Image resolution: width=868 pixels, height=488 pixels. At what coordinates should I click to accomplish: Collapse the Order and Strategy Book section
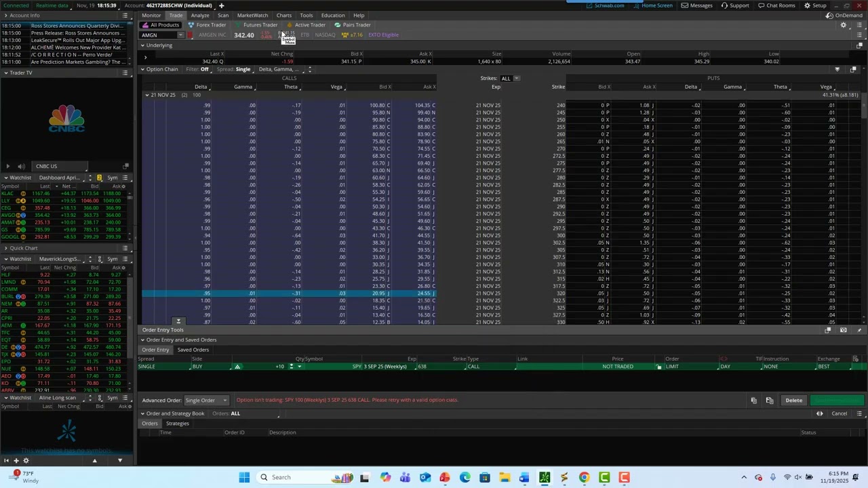tap(142, 413)
